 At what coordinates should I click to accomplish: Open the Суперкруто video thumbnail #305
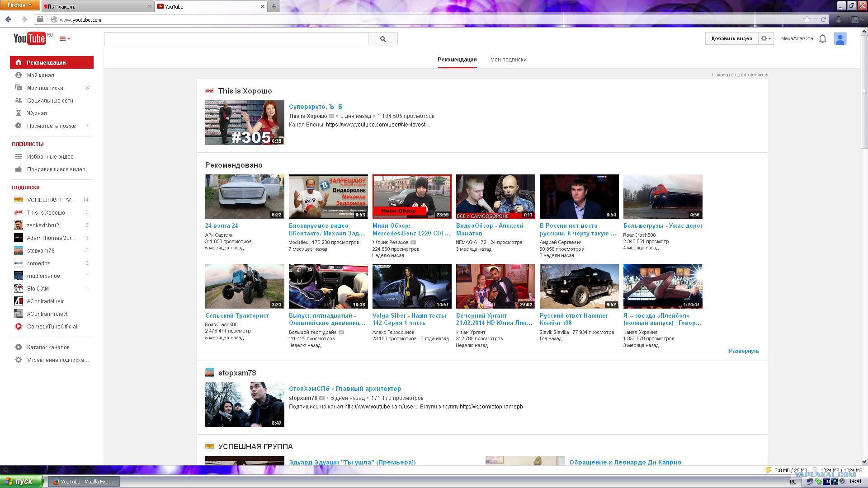245,122
